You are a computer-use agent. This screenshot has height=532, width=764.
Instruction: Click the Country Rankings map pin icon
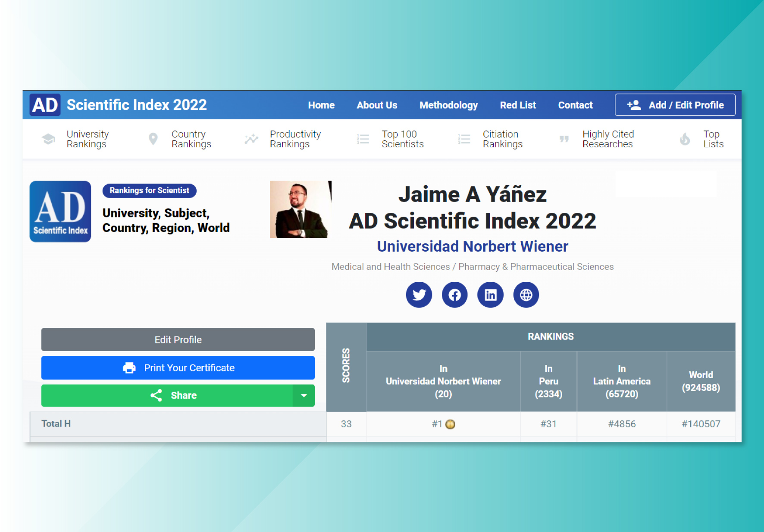click(x=153, y=139)
